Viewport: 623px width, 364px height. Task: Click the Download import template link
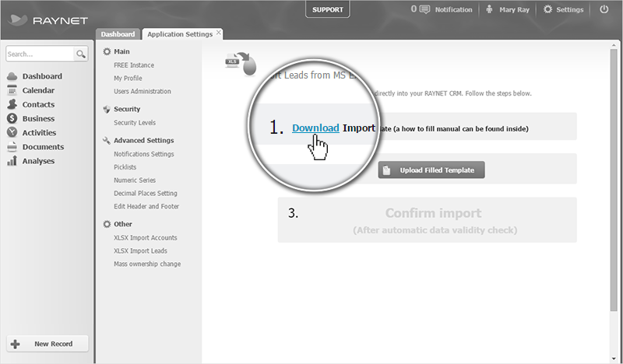click(315, 128)
